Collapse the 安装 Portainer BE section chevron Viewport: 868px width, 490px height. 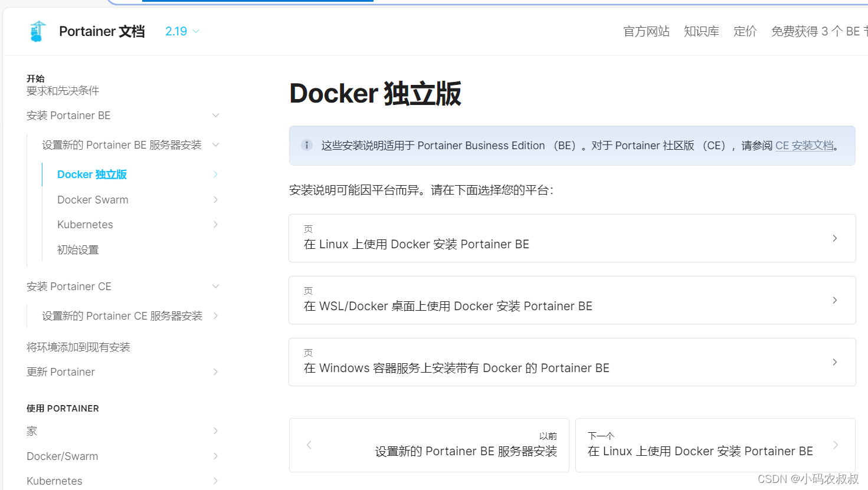[215, 116]
